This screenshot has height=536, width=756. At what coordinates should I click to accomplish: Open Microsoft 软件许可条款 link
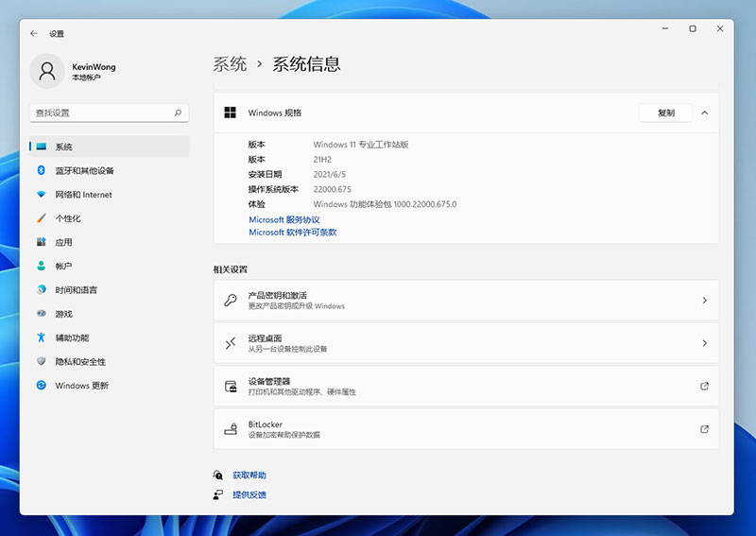coord(293,232)
